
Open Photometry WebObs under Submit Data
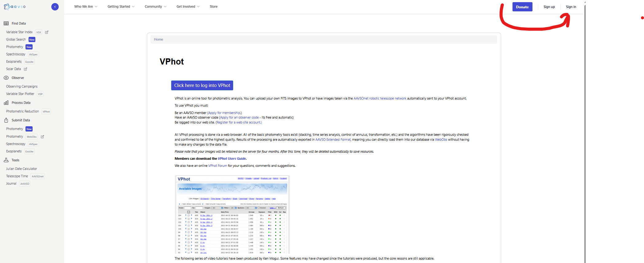click(x=14, y=136)
